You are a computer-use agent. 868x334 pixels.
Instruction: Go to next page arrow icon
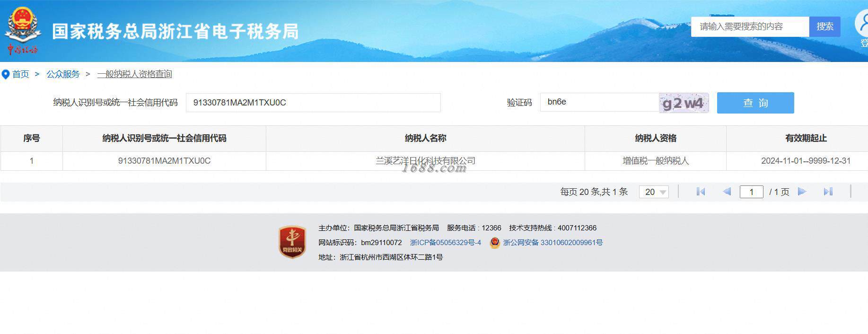(x=802, y=192)
